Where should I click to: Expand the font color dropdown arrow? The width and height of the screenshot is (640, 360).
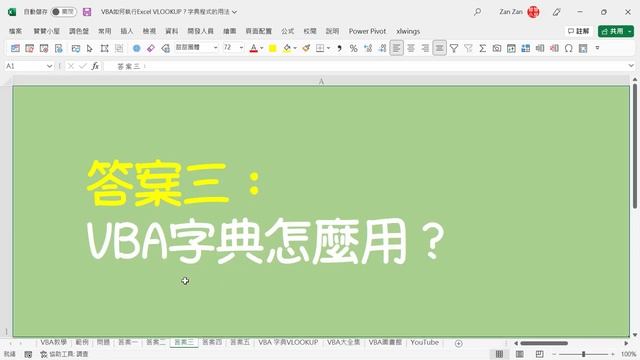point(262,48)
